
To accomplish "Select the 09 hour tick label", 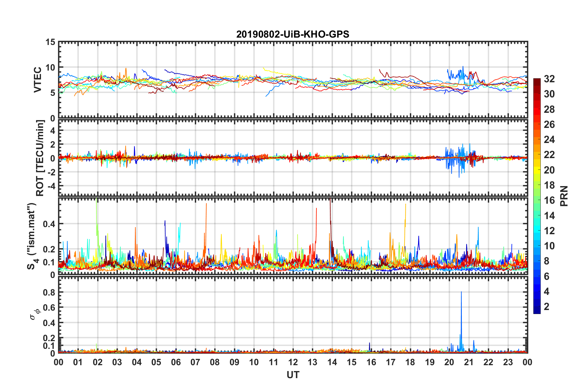I will pyautogui.click(x=234, y=362).
